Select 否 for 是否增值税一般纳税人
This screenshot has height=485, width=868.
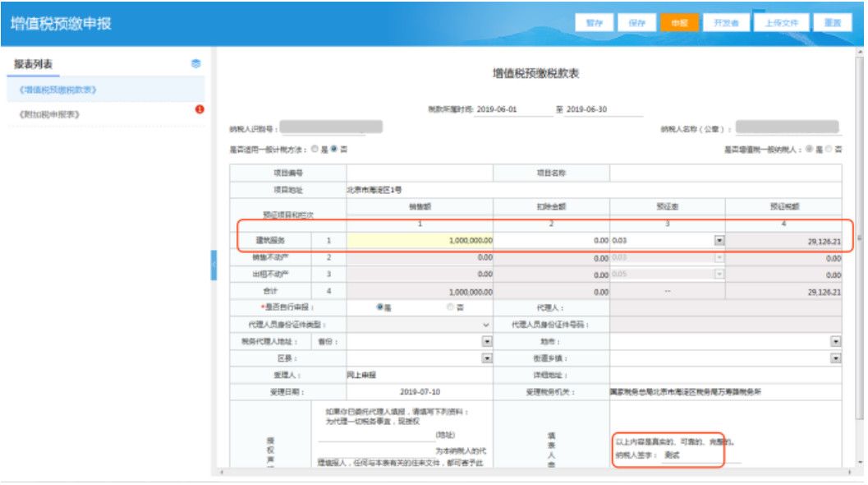point(829,149)
